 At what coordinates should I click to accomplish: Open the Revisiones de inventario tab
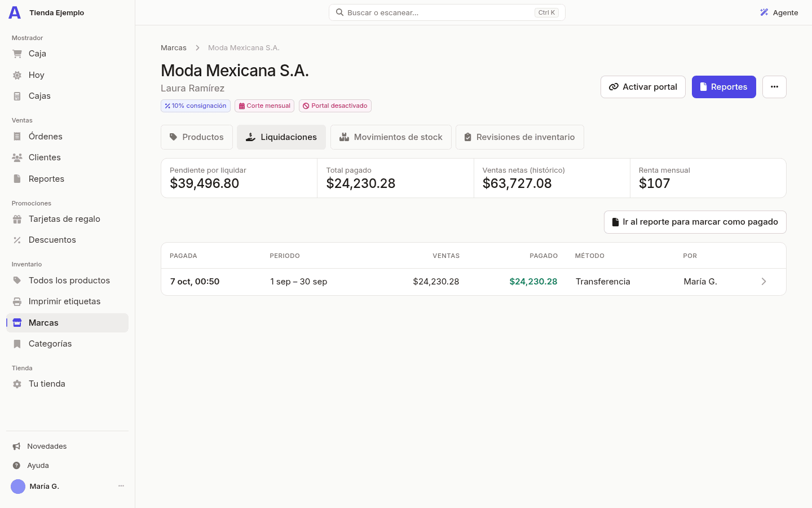coord(520,137)
